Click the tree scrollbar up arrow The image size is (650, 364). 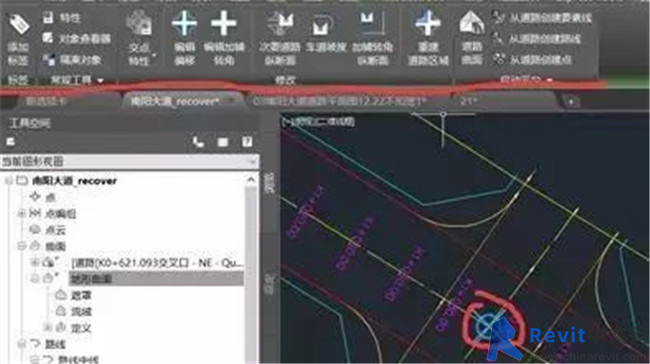pyautogui.click(x=251, y=180)
